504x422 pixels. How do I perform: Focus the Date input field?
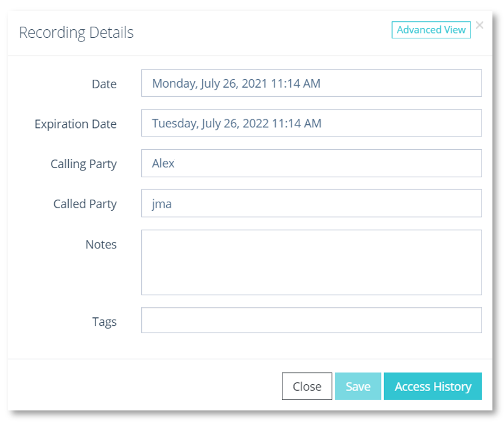pyautogui.click(x=311, y=83)
